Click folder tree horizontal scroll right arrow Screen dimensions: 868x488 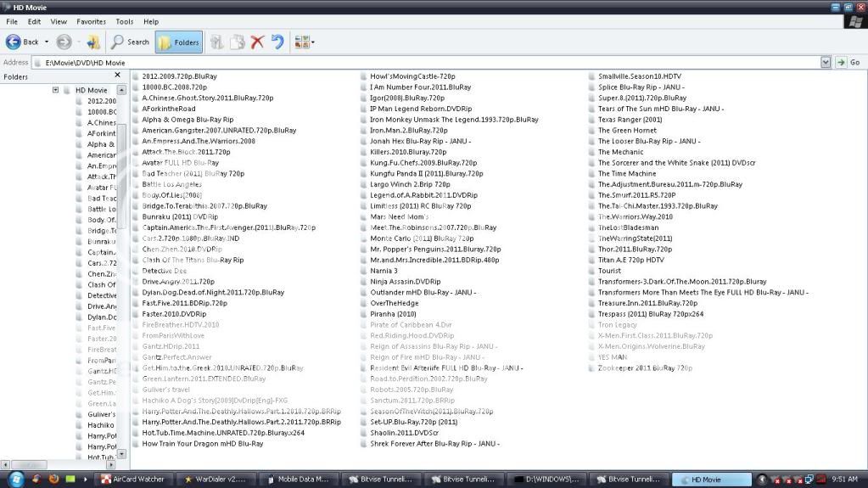point(110,465)
